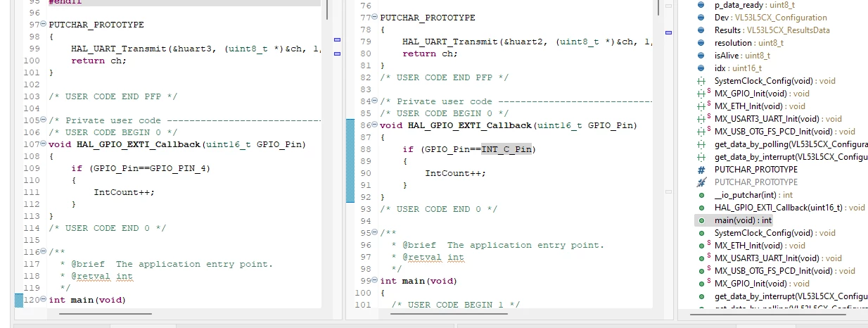Collapse HAL_GPIO_EXTI_Callback function at line 107
The height and width of the screenshot is (328, 868).
(44, 144)
